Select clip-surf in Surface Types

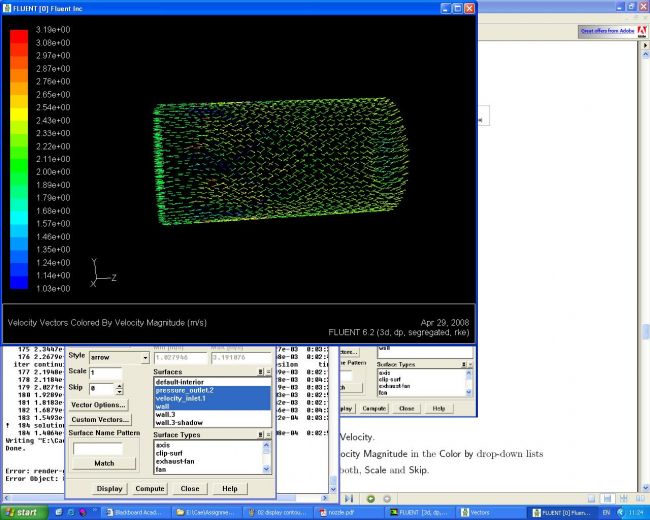pyautogui.click(x=209, y=453)
